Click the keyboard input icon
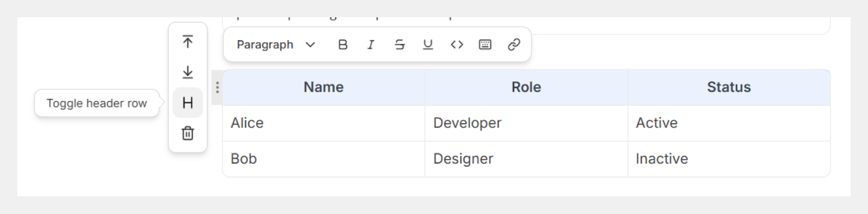Image resolution: width=868 pixels, height=214 pixels. [x=485, y=45]
